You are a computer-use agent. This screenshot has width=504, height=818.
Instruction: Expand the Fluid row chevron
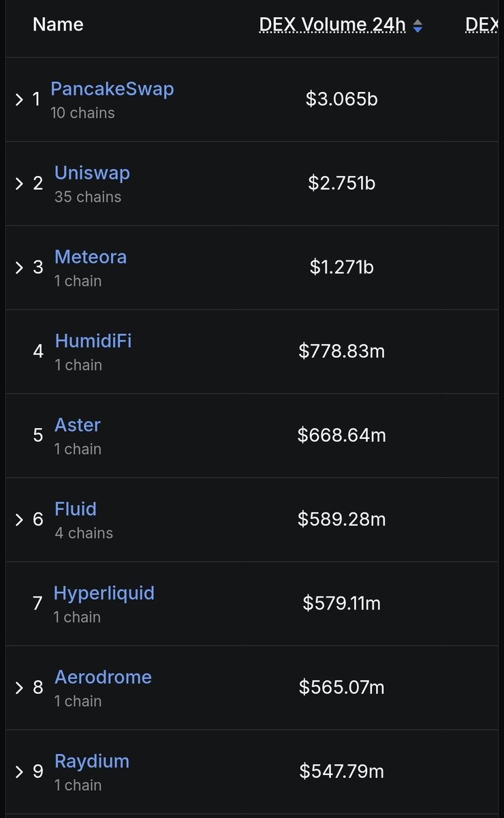pyautogui.click(x=19, y=519)
